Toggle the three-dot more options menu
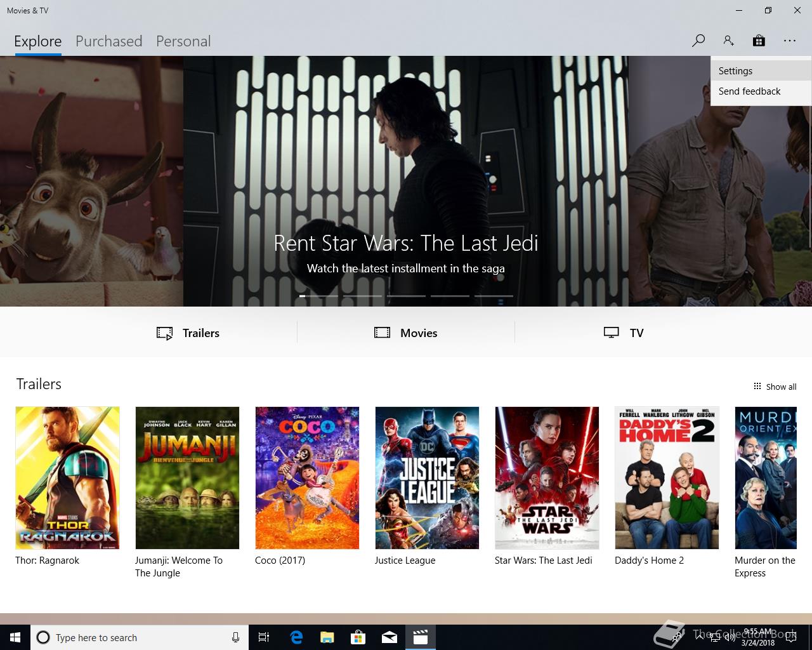Viewport: 812px width, 650px height. [789, 41]
